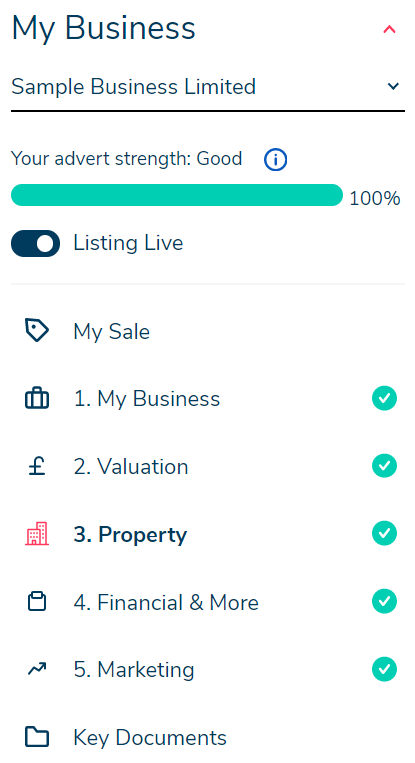
Task: Open the My Sale link
Action: coord(111,331)
